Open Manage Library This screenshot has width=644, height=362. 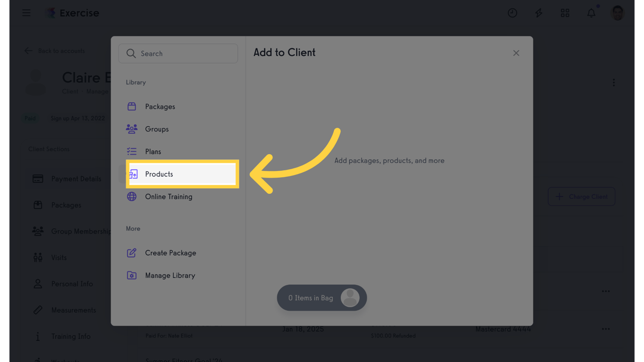coord(170,275)
